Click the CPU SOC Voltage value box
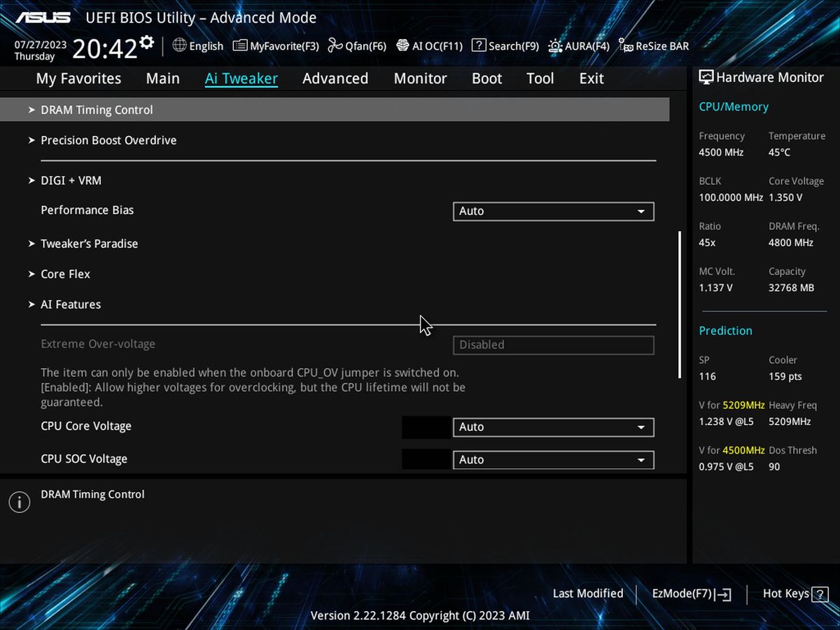 coord(426,460)
